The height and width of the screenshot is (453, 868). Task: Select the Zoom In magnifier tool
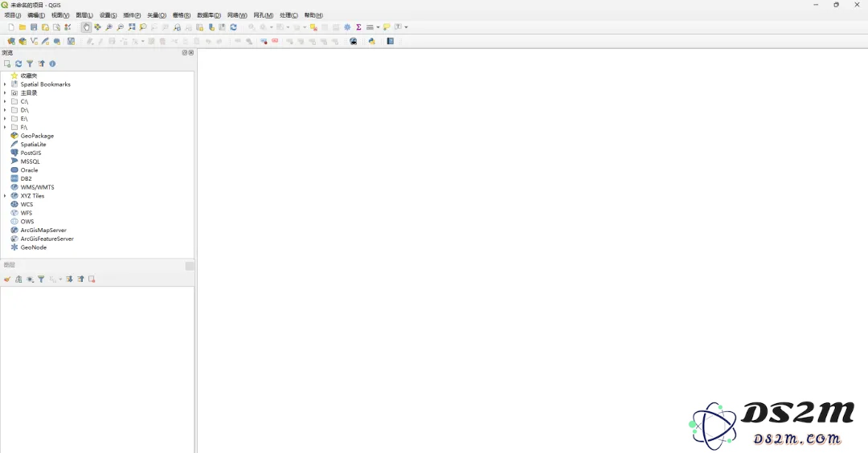109,27
